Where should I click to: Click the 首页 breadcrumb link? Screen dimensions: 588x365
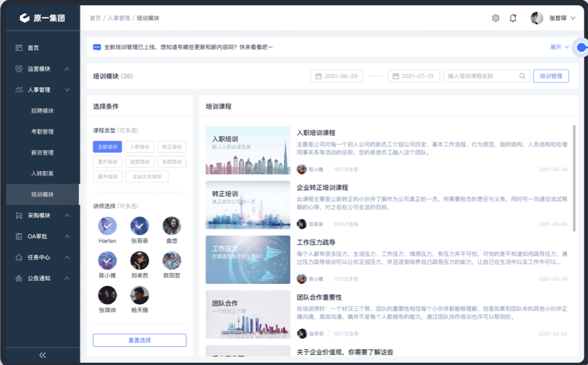coord(95,18)
